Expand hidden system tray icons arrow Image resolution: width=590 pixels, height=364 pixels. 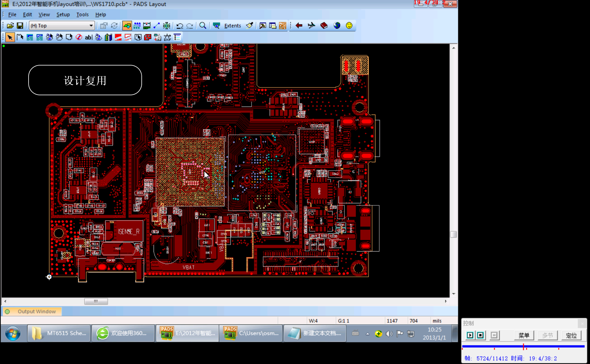coord(368,334)
